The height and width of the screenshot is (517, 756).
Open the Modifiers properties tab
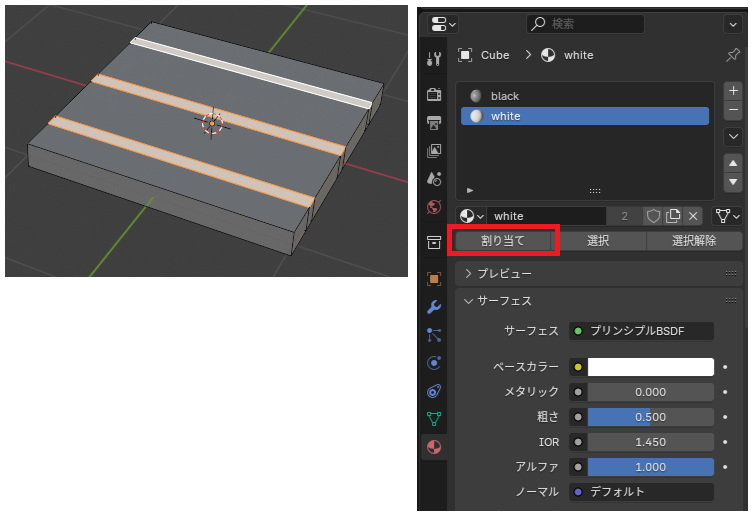coord(434,307)
